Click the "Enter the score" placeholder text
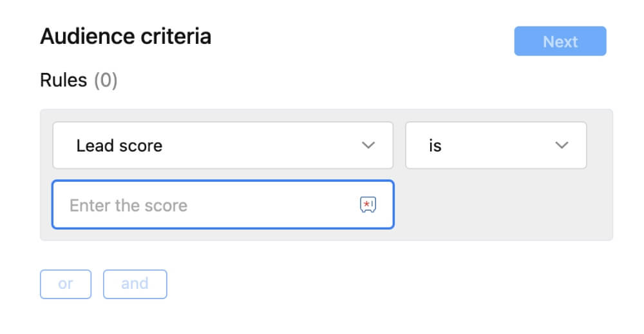Screen dimensions: 644x334 point(128,206)
